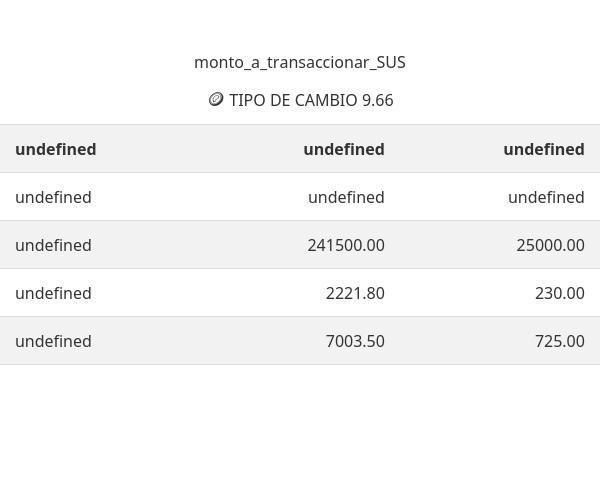Select the 241500.00 amount cell
Screen dimensions: 600x500
pos(346,245)
